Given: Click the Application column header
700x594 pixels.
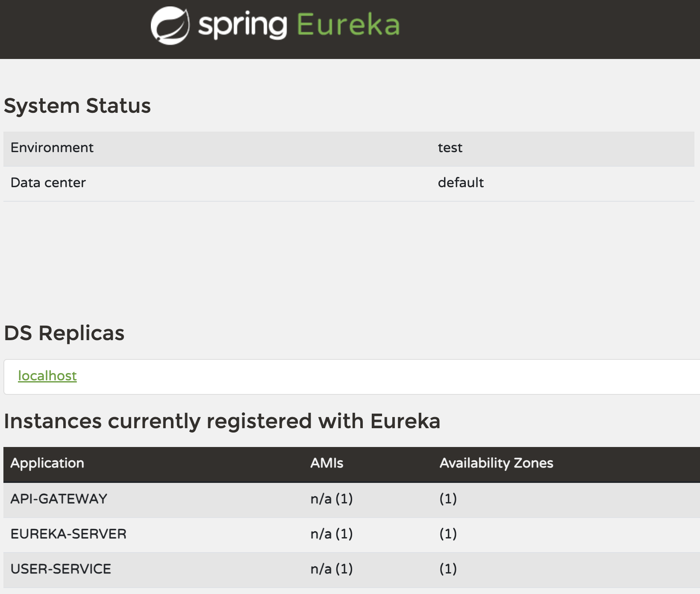Looking at the screenshot, I should click(x=47, y=463).
